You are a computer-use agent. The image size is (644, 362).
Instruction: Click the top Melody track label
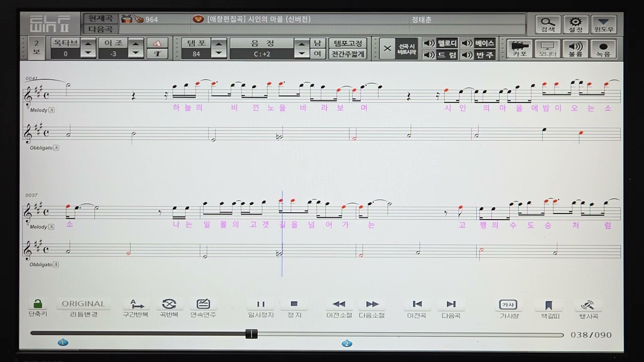coord(42,110)
